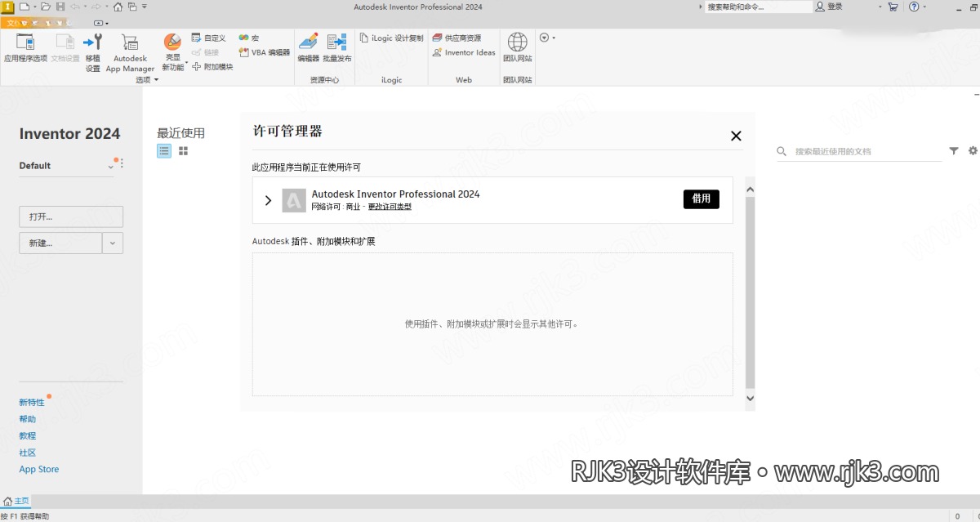Viewport: 980px width, 522px height.
Task: Click the Home icon in quick access toolbar
Action: coord(118,7)
